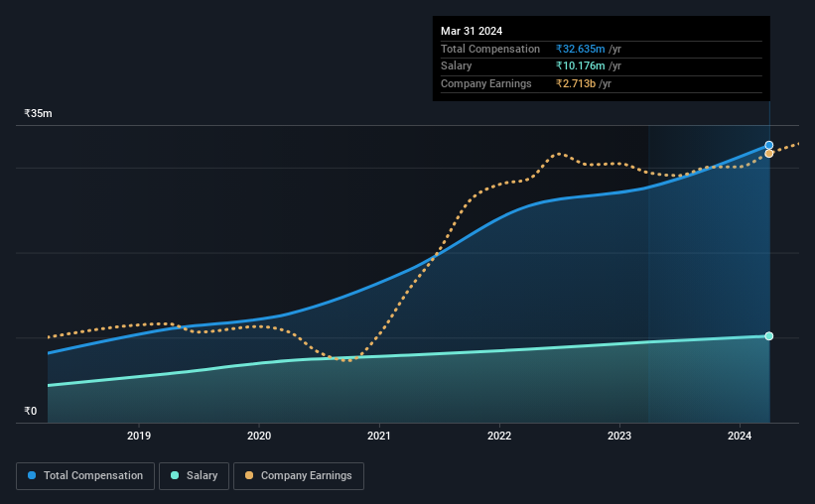Select the teal Salary data point
This screenshot has height=504, width=815.
768,336
